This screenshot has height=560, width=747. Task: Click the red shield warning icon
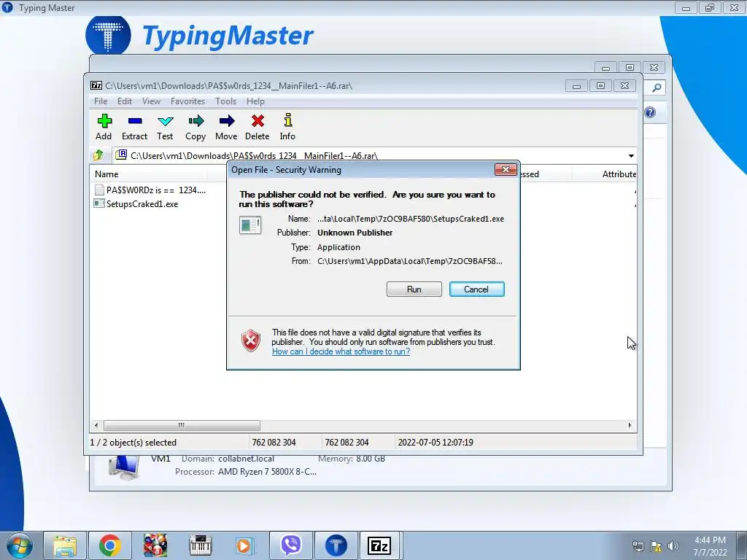click(x=251, y=341)
